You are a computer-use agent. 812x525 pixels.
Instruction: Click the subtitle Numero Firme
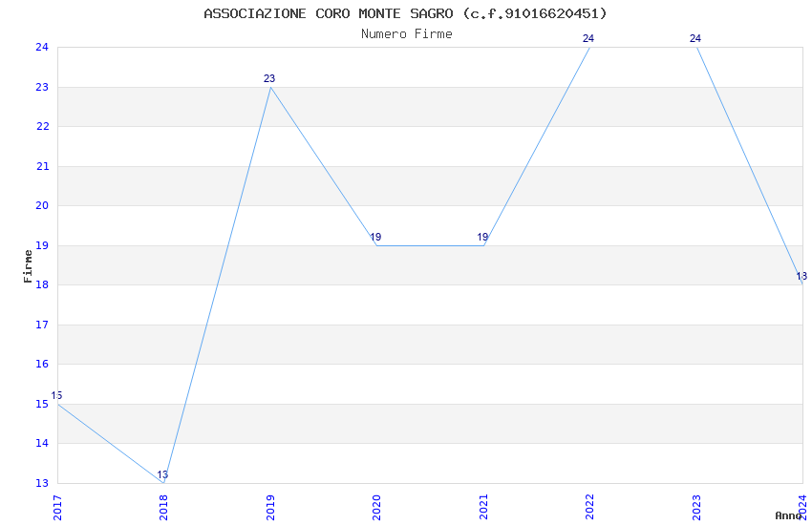[x=407, y=34]
